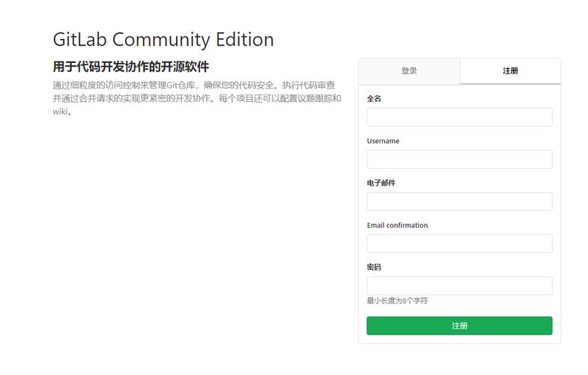The height and width of the screenshot is (375, 588).
Task: Click the Email confirmation label
Action: click(397, 225)
